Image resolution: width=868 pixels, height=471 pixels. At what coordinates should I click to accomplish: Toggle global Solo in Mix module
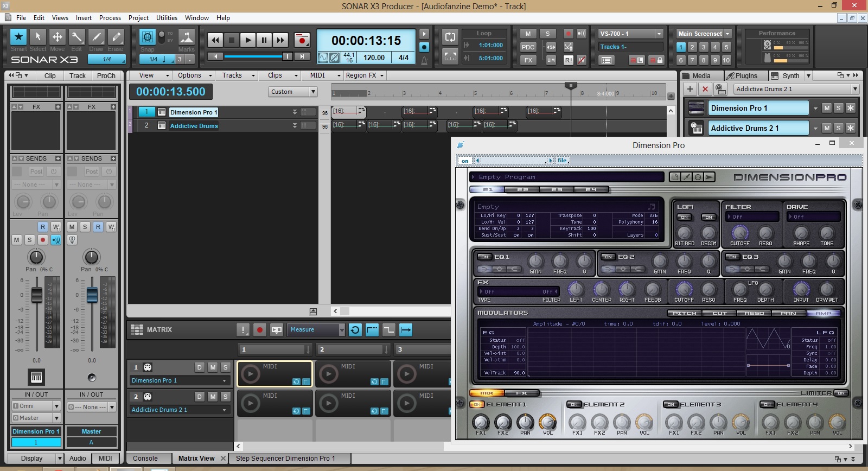(x=548, y=34)
